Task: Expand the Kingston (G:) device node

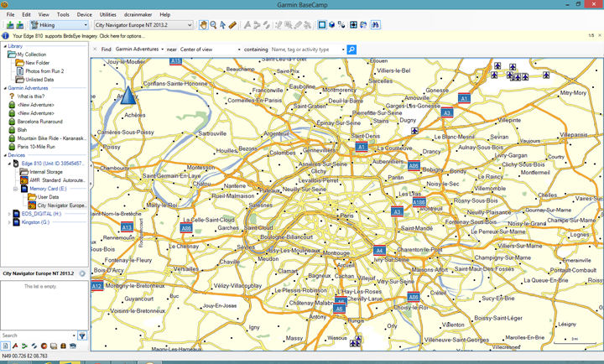Action: coord(9,222)
